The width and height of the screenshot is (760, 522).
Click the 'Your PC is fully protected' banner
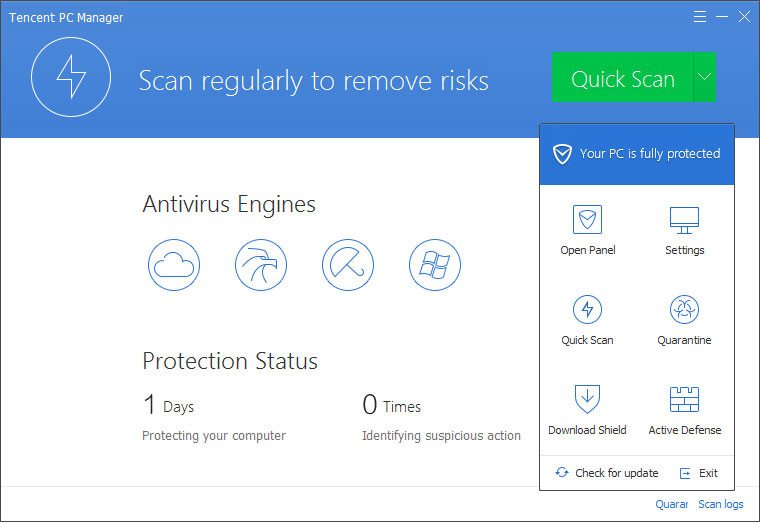[x=637, y=154]
